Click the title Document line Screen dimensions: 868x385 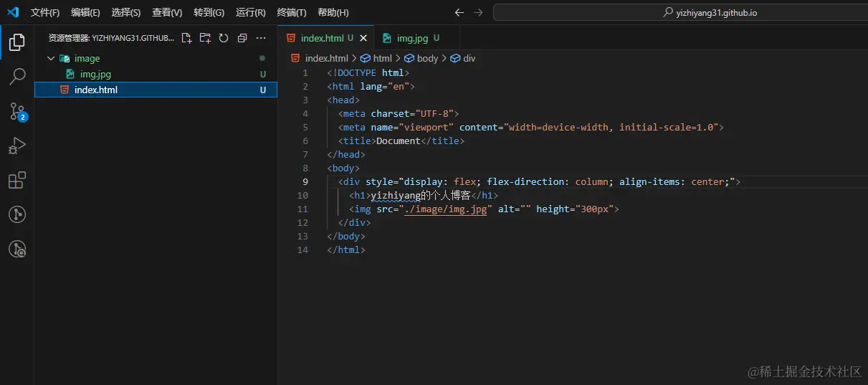(x=401, y=141)
